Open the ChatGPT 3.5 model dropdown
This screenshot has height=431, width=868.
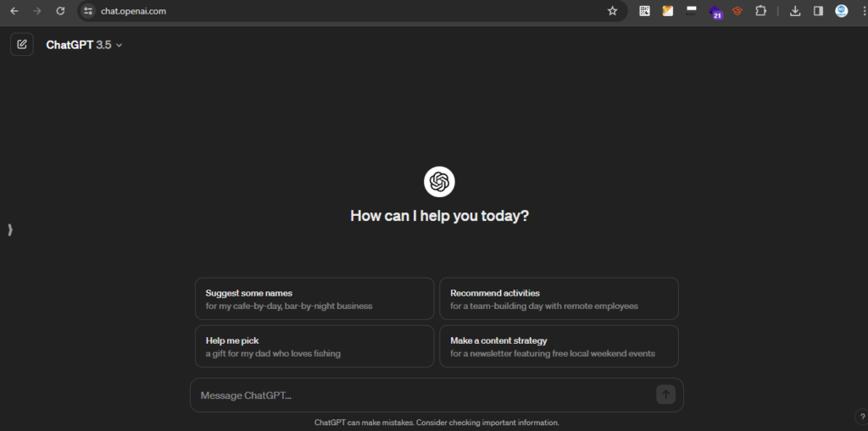84,45
